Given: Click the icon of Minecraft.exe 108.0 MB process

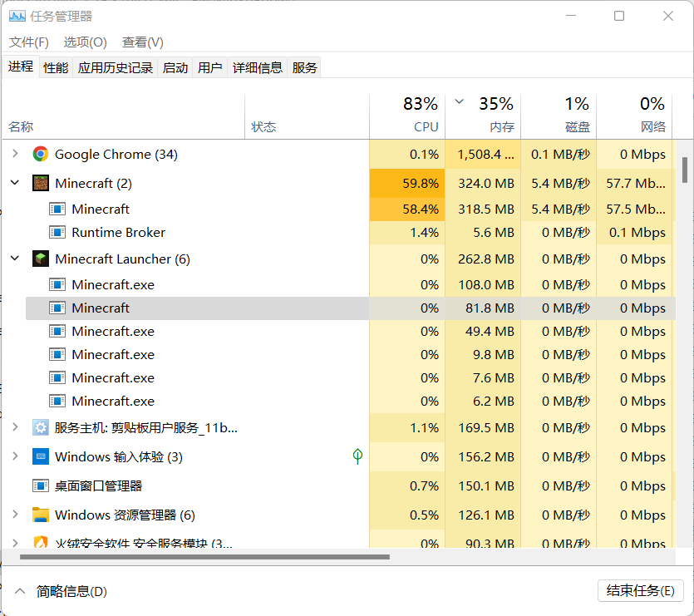Looking at the screenshot, I should tap(57, 284).
